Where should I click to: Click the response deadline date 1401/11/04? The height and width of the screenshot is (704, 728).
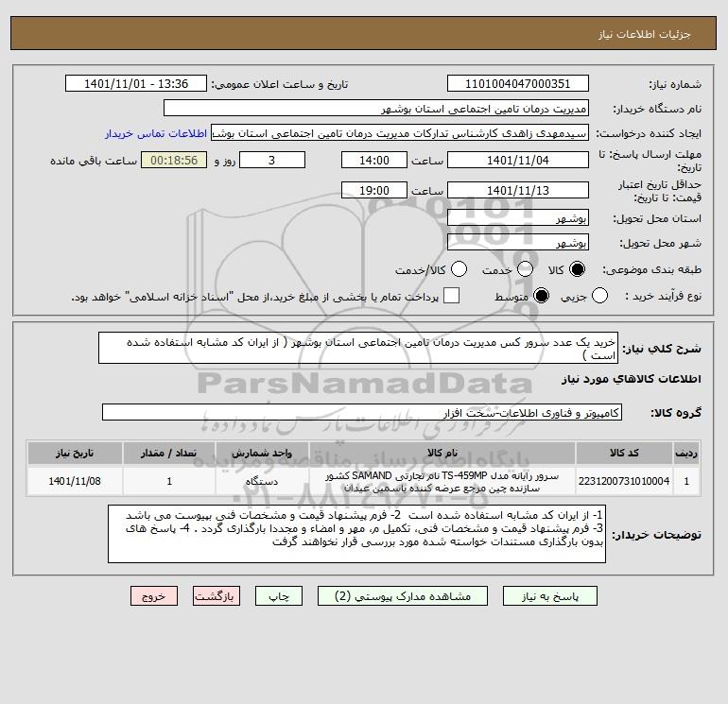(x=518, y=160)
